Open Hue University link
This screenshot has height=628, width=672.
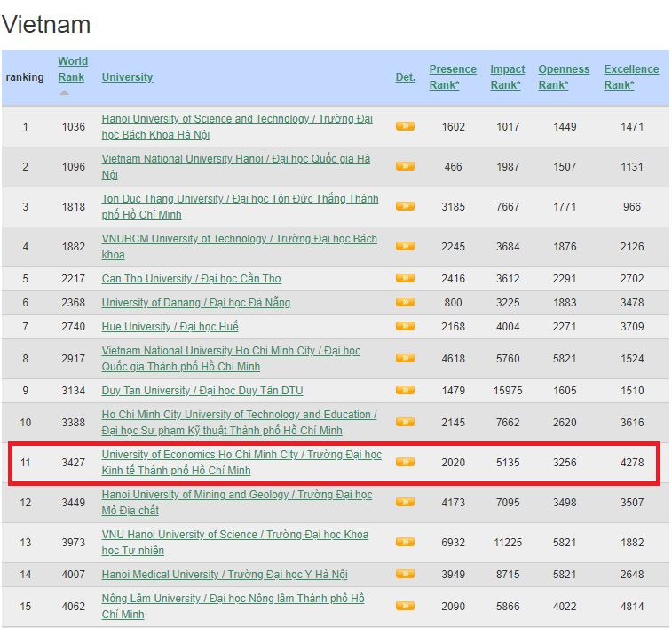click(x=170, y=327)
